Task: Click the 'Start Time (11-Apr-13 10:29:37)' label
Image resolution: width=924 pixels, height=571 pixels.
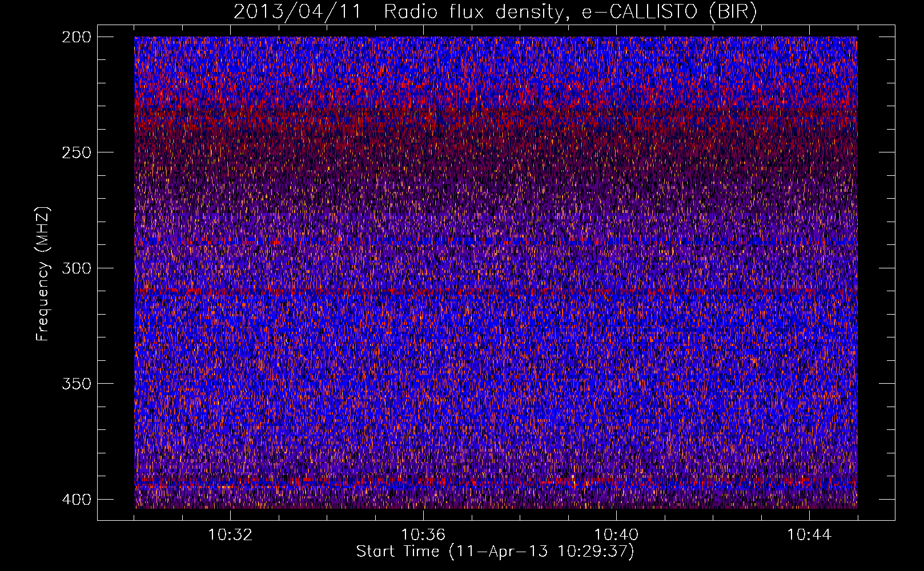Action: pyautogui.click(x=495, y=552)
